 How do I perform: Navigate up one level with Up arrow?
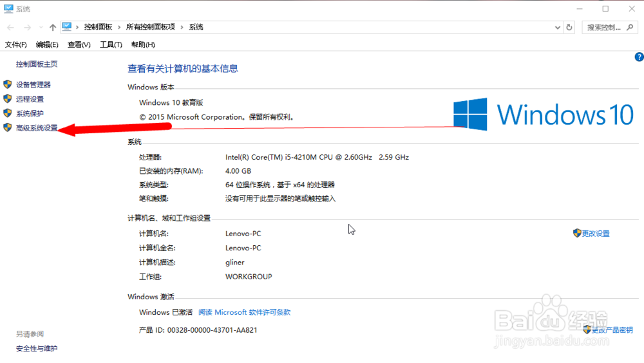53,27
